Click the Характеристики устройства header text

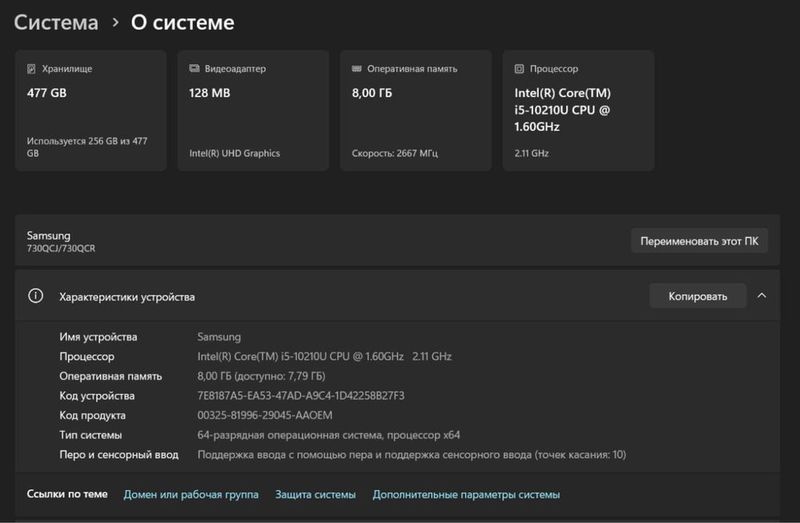coord(127,297)
